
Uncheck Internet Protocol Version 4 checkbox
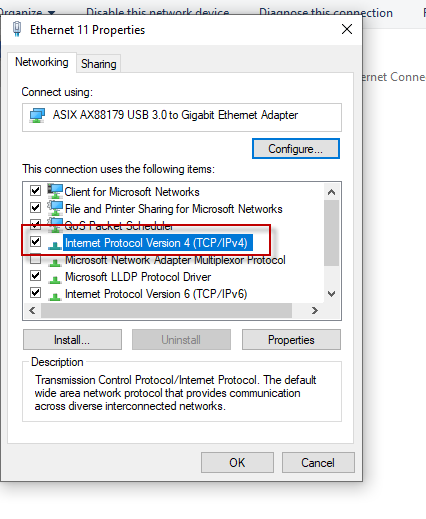point(35,241)
